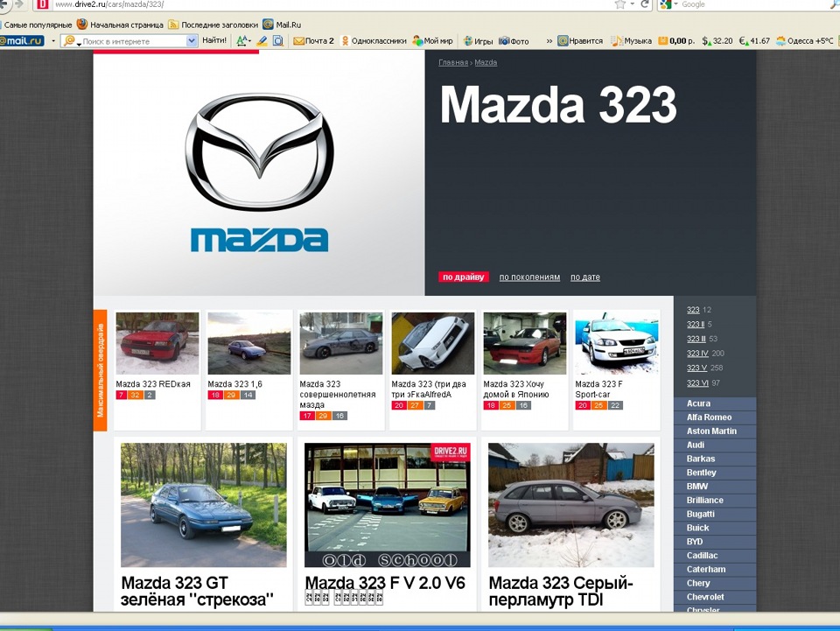Open the Последние заголовки RSS feed bookmark
This screenshot has height=631, width=840.
pos(213,25)
